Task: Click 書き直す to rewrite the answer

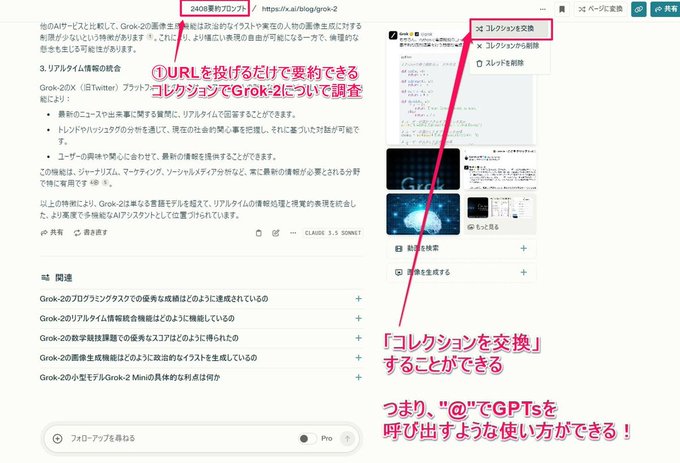Action: click(x=90, y=233)
